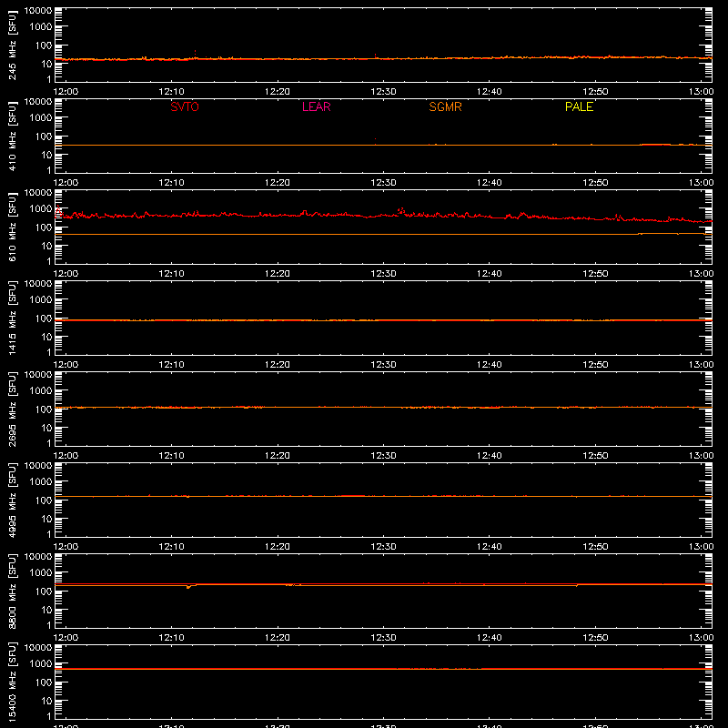Select the 8800 MHz [SFU] axis title
This screenshot has width=728, height=728.
click(x=12, y=591)
